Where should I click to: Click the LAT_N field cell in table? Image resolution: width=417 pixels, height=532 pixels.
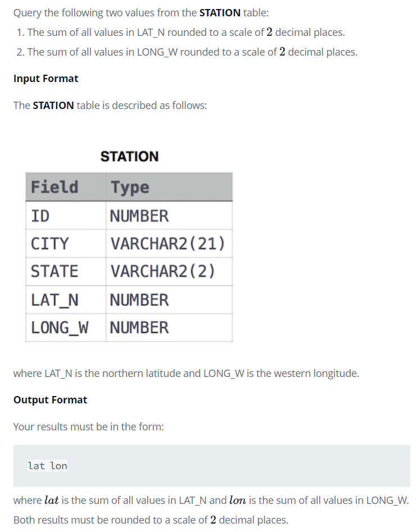tap(66, 299)
